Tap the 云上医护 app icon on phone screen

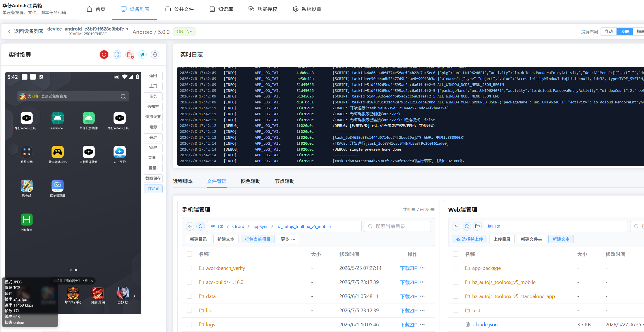tap(120, 152)
